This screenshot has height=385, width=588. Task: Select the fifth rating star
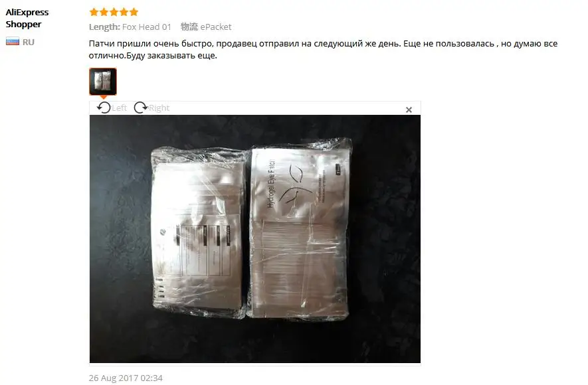coord(134,13)
